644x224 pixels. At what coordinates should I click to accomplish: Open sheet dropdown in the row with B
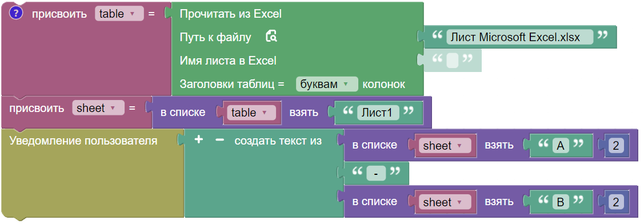click(x=445, y=202)
